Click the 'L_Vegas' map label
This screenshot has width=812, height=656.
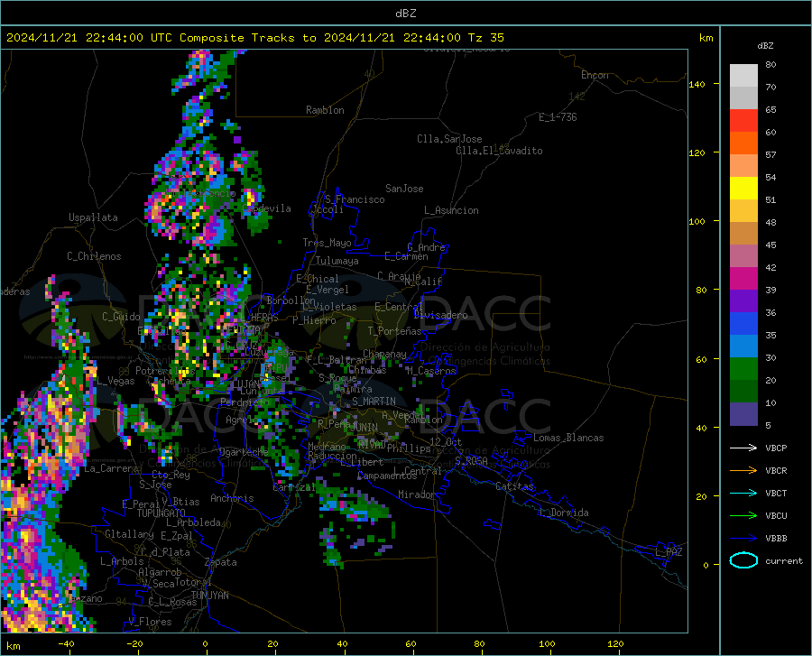click(x=115, y=381)
